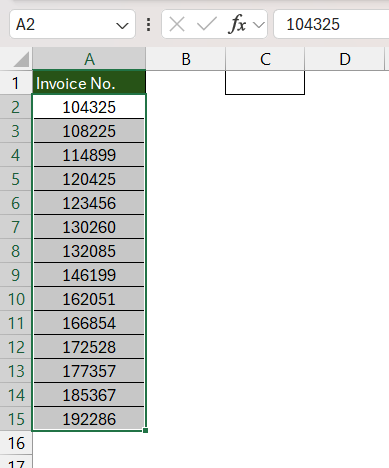Image resolution: width=389 pixels, height=468 pixels.
Task: Click the fill handle at selection corner
Action: (x=145, y=430)
